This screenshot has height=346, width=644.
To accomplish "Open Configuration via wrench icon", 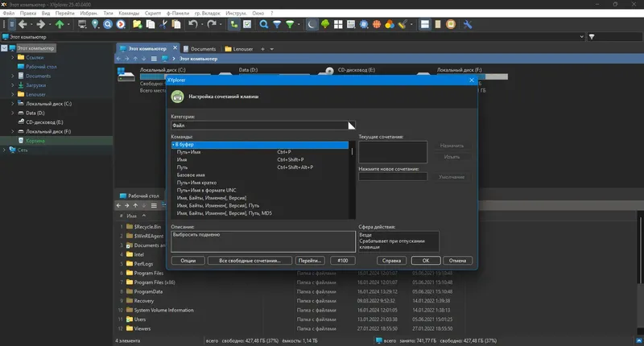I will tap(468, 25).
